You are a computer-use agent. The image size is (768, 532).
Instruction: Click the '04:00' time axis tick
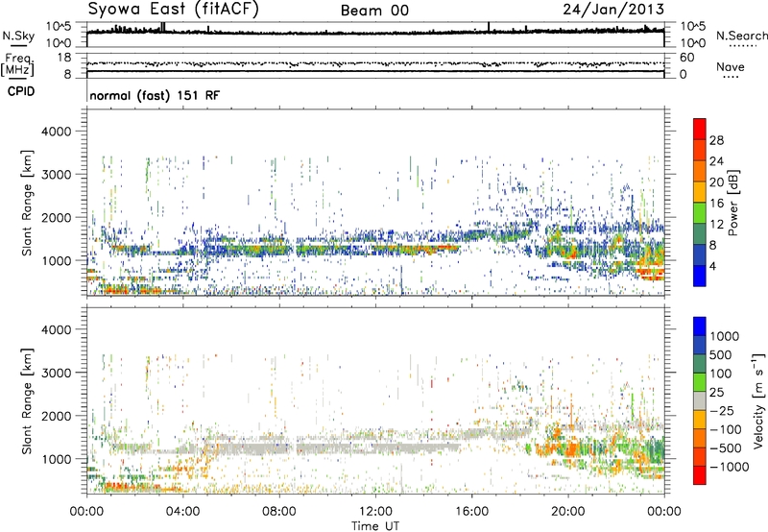pos(182,512)
